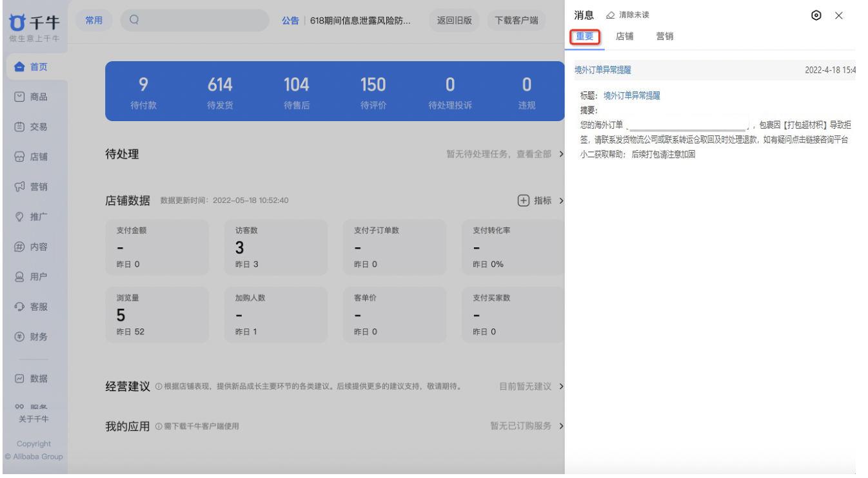Switch to 店铺 message tab
The width and height of the screenshot is (868, 478).
(625, 37)
